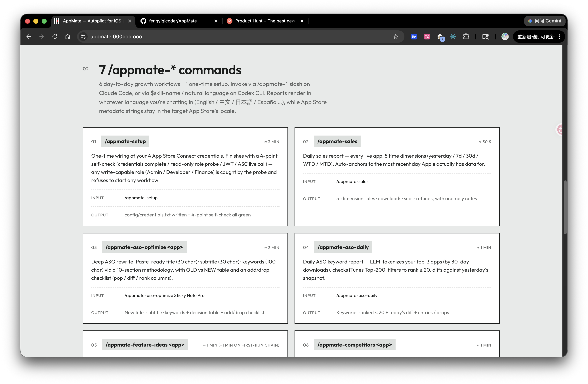Go back to the previous page

(x=29, y=37)
